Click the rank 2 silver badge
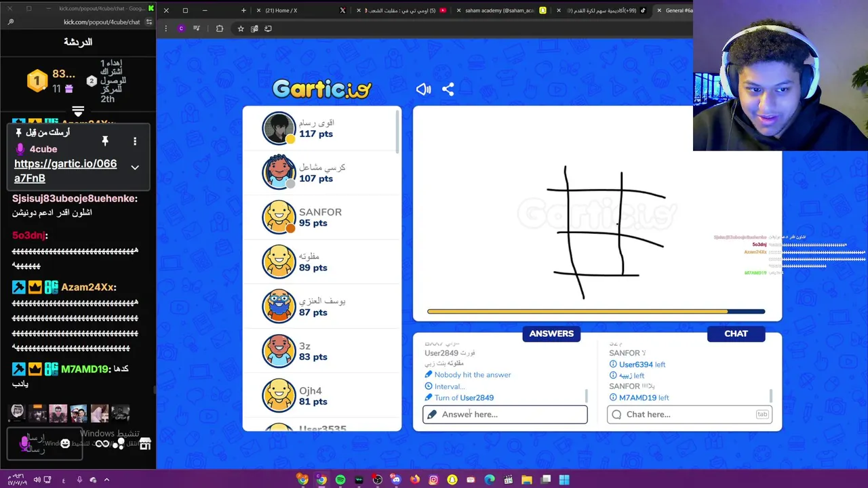 point(92,81)
